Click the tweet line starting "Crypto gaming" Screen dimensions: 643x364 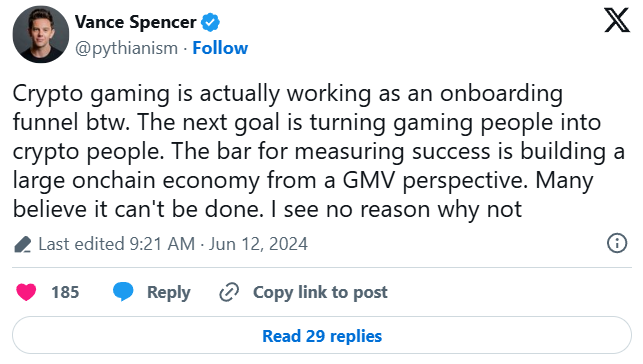tap(287, 94)
